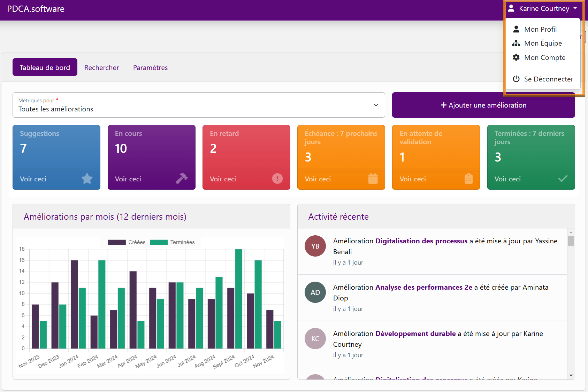The image size is (588, 392).
Task: Open Analyse des performances 2e link
Action: (423, 287)
